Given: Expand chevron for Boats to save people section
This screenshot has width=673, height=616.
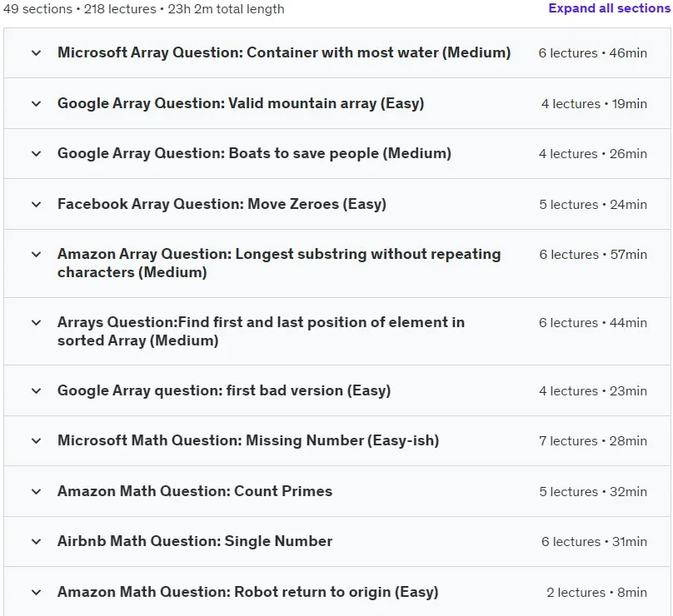Looking at the screenshot, I should (37, 153).
